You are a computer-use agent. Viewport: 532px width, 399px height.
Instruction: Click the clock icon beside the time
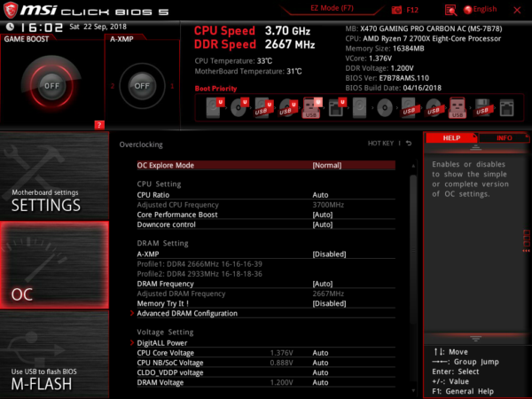pyautogui.click(x=10, y=27)
